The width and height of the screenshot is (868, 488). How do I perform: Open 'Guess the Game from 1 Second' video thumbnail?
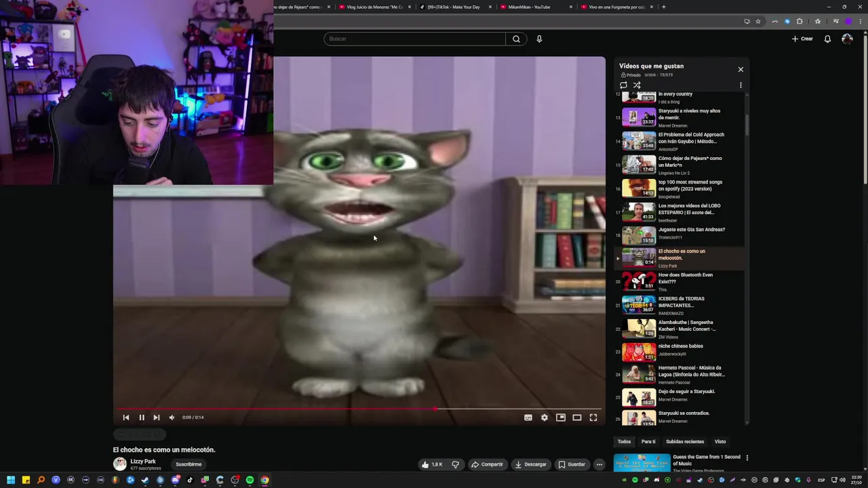click(642, 463)
